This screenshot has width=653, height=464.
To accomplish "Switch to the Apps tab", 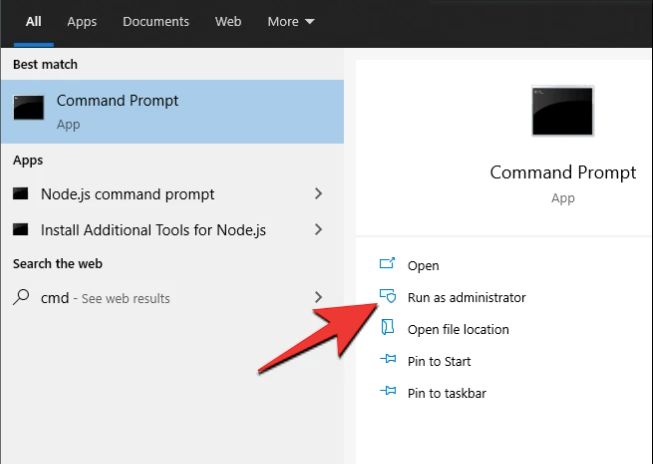I will pos(82,22).
